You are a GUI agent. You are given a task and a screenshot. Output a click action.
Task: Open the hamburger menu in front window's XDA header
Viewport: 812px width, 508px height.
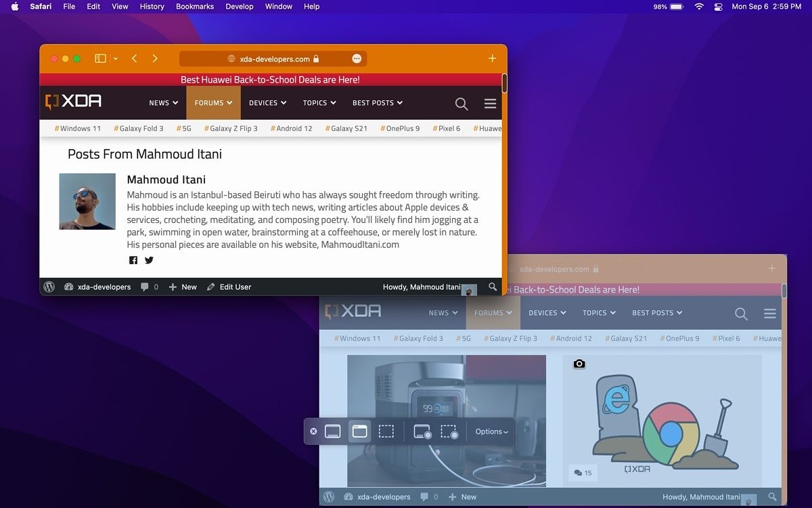(x=491, y=104)
